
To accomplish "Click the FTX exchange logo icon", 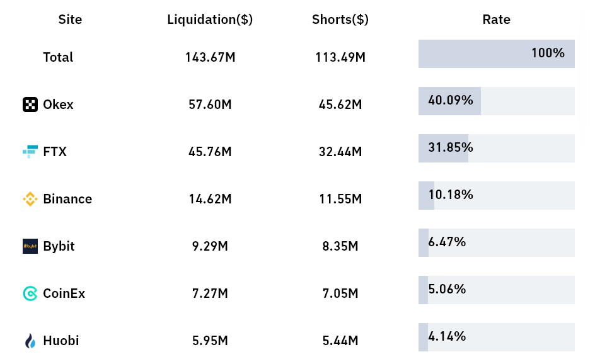I will (30, 152).
